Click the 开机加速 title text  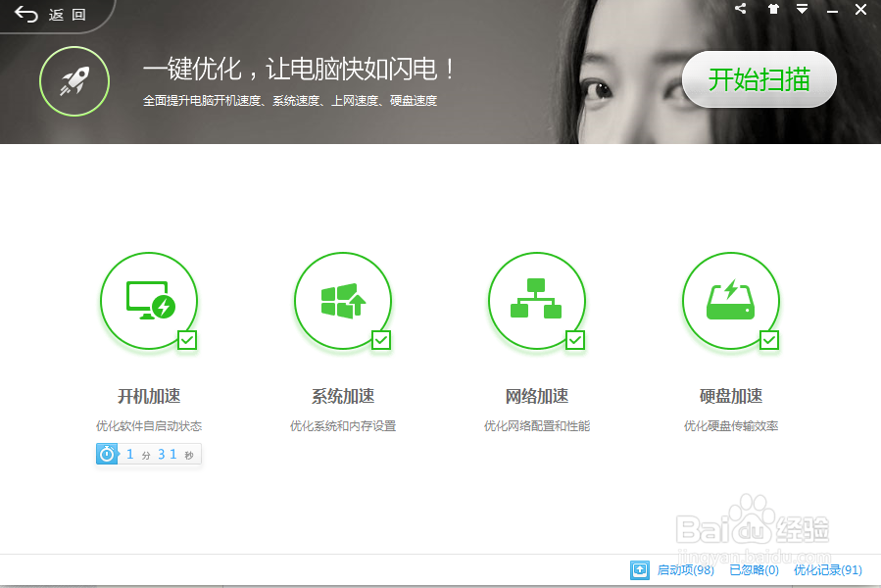(x=149, y=396)
